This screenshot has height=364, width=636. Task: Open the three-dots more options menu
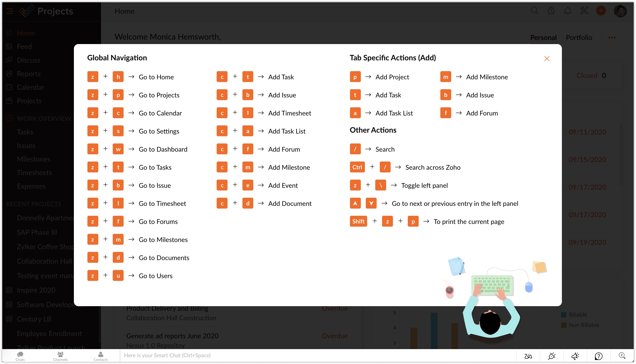(x=612, y=38)
